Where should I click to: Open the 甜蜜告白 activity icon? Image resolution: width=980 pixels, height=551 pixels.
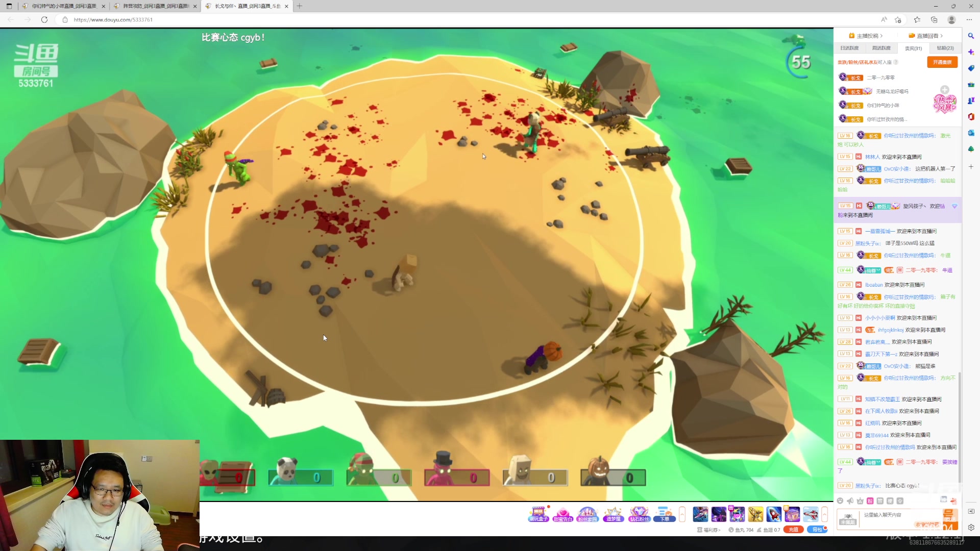562,514
